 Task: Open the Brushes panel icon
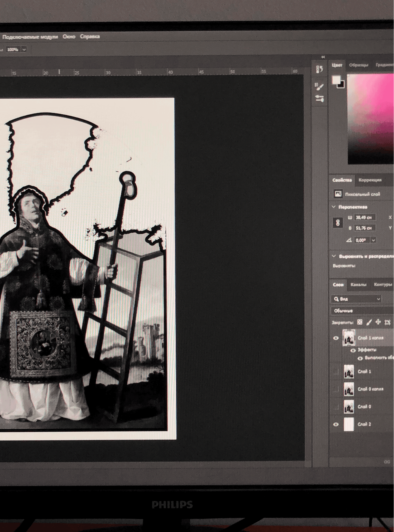319,86
